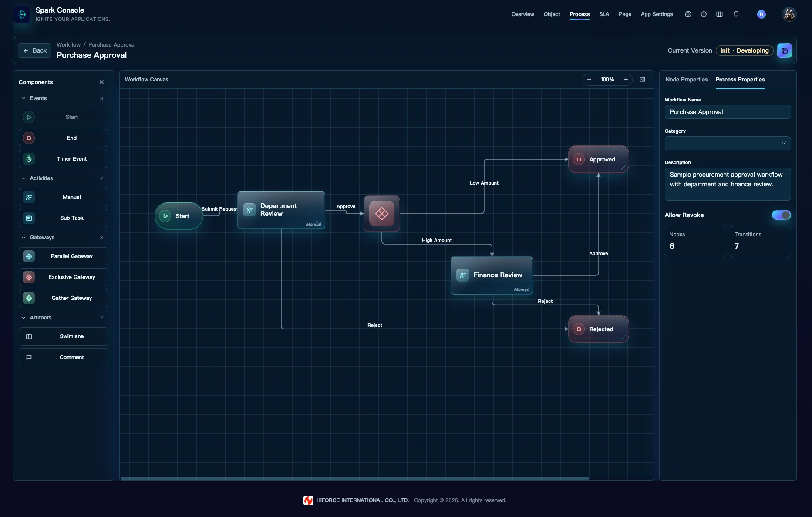Click the layout columns icon in header
Screen dimensions: 812x517
click(719, 14)
